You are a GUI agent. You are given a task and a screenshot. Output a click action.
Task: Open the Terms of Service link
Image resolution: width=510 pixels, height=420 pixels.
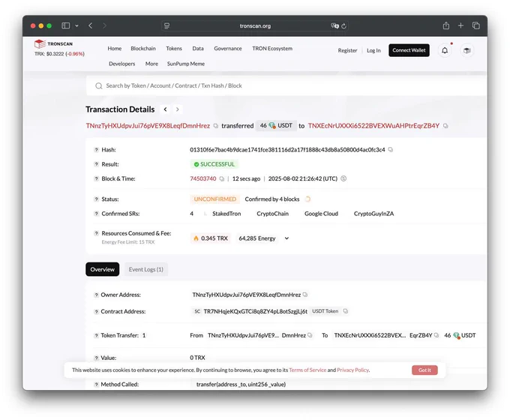(307, 370)
